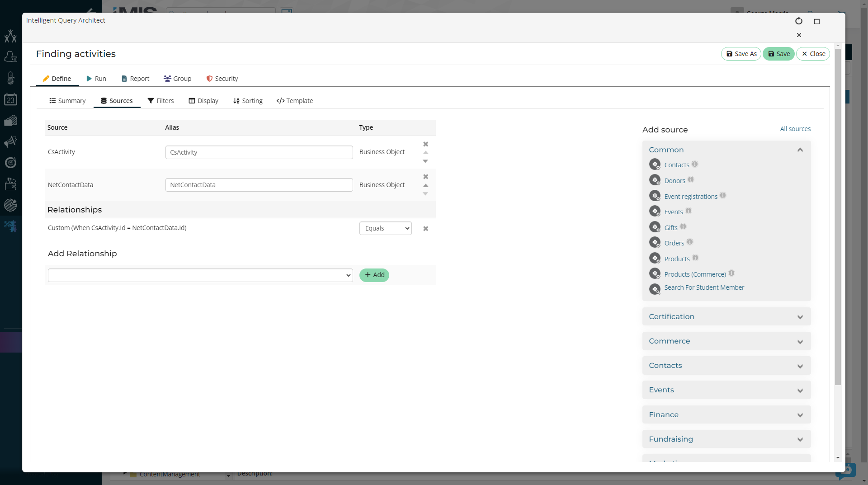
Task: Click the refresh icon in dialog header
Action: pyautogui.click(x=799, y=21)
